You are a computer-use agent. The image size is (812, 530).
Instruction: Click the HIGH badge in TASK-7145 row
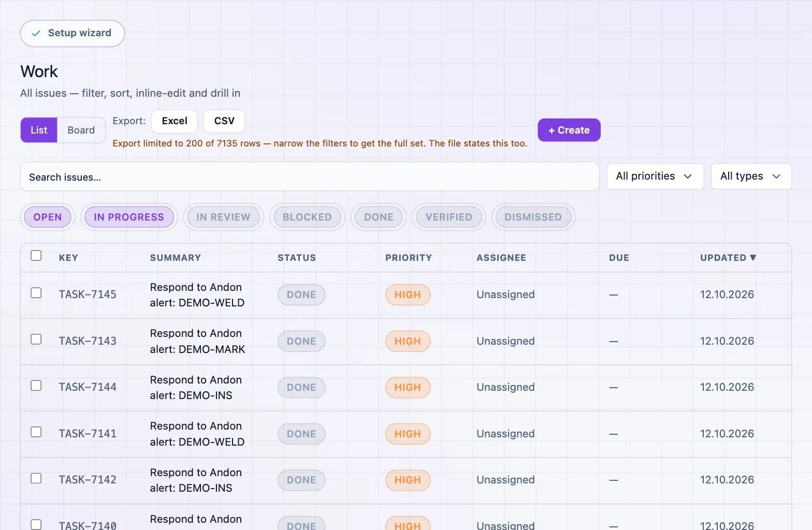point(408,295)
